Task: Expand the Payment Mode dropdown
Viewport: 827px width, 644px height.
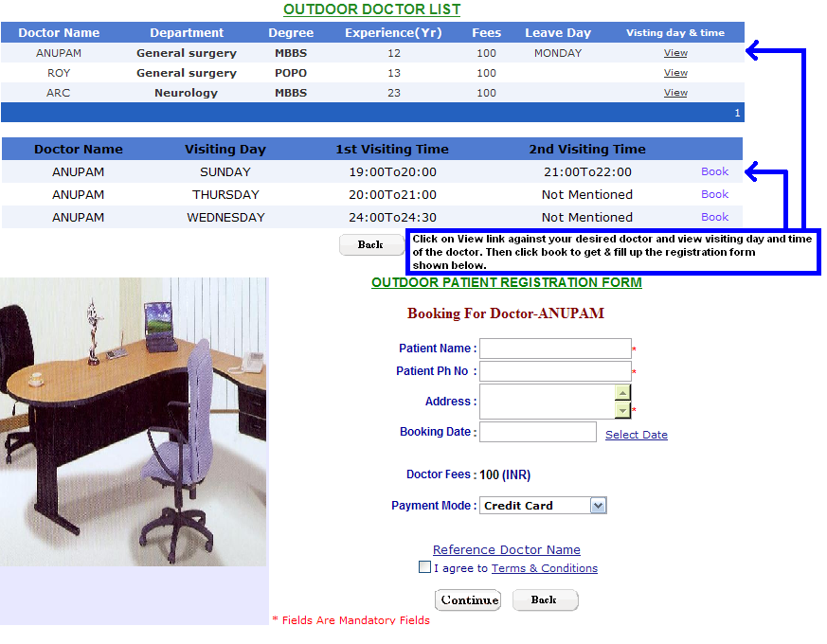Action: pos(598,506)
